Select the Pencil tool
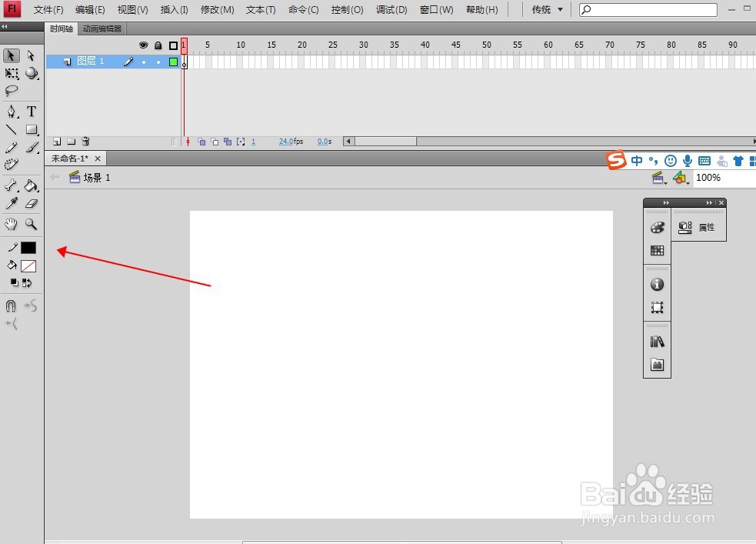Image resolution: width=756 pixels, height=544 pixels. coord(11,148)
